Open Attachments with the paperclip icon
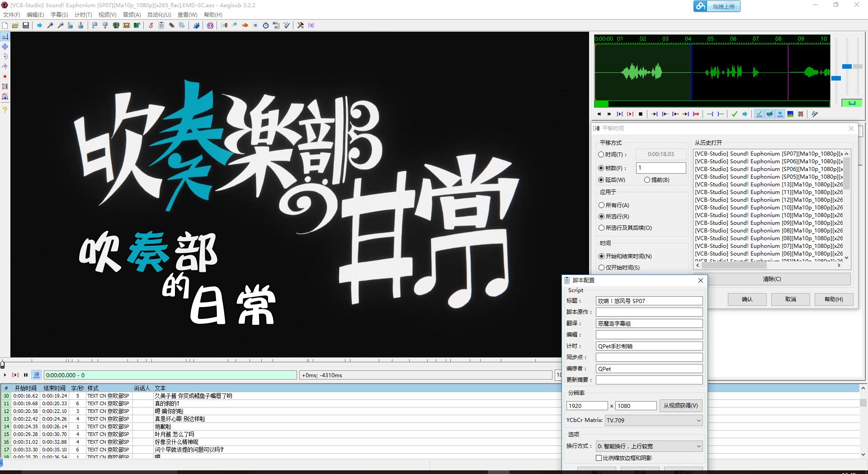 pyautogui.click(x=172, y=25)
